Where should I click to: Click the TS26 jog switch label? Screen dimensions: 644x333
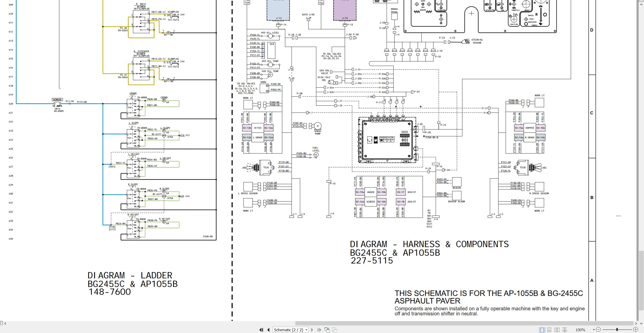pos(266,168)
